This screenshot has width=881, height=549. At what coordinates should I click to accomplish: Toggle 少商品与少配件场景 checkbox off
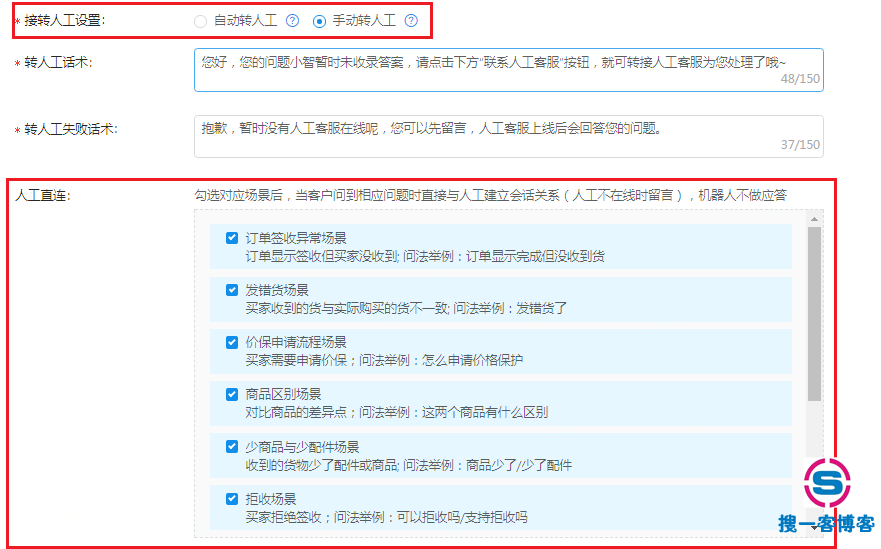coord(232,446)
